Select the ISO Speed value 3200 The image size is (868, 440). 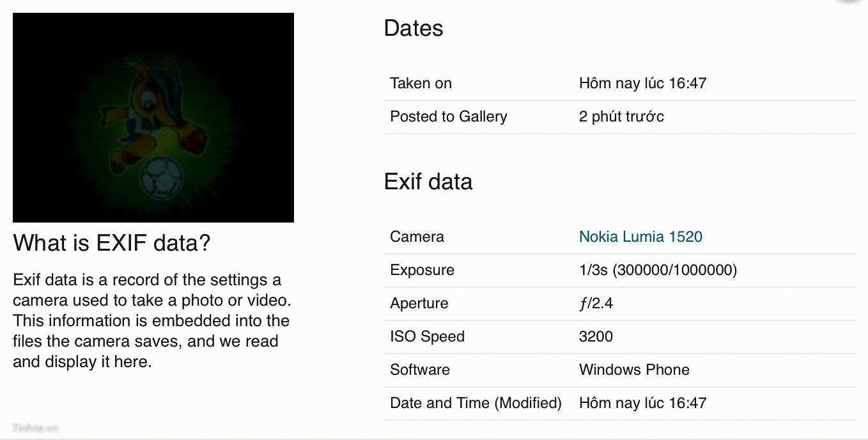pos(596,336)
